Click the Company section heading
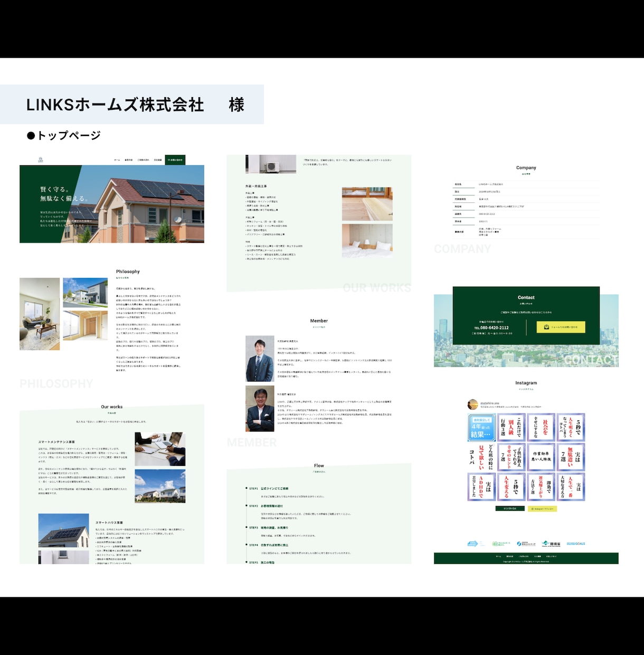 click(526, 167)
